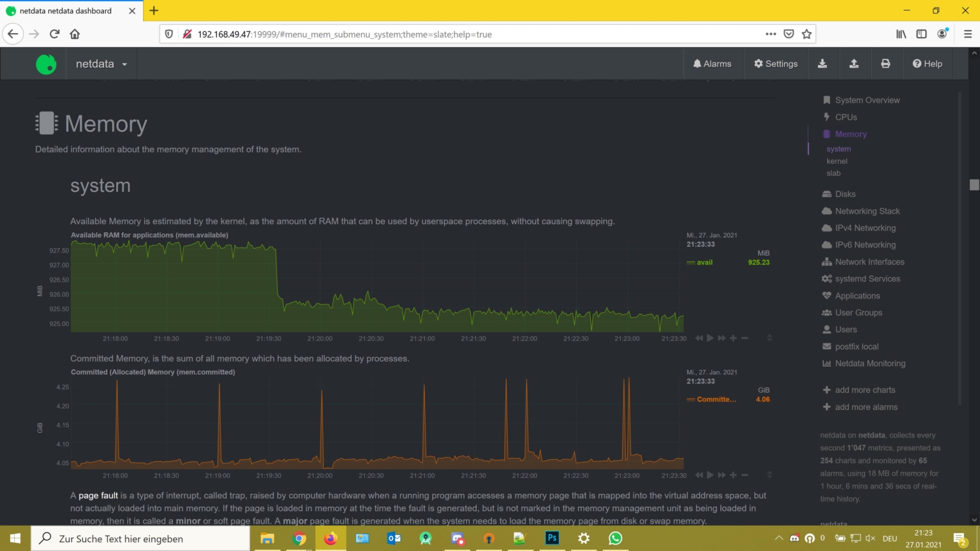Play the Available RAM chart
The image size is (980, 551).
(710, 338)
